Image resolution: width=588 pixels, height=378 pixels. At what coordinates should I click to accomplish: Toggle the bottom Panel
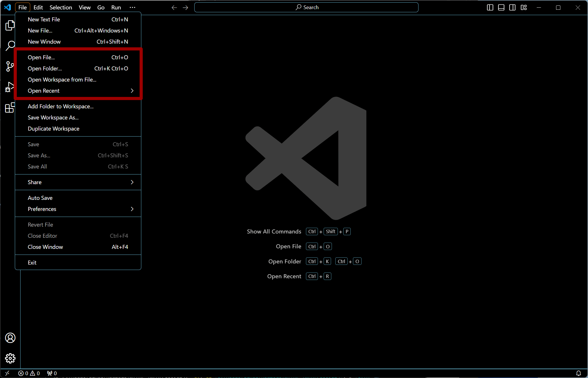pos(501,7)
